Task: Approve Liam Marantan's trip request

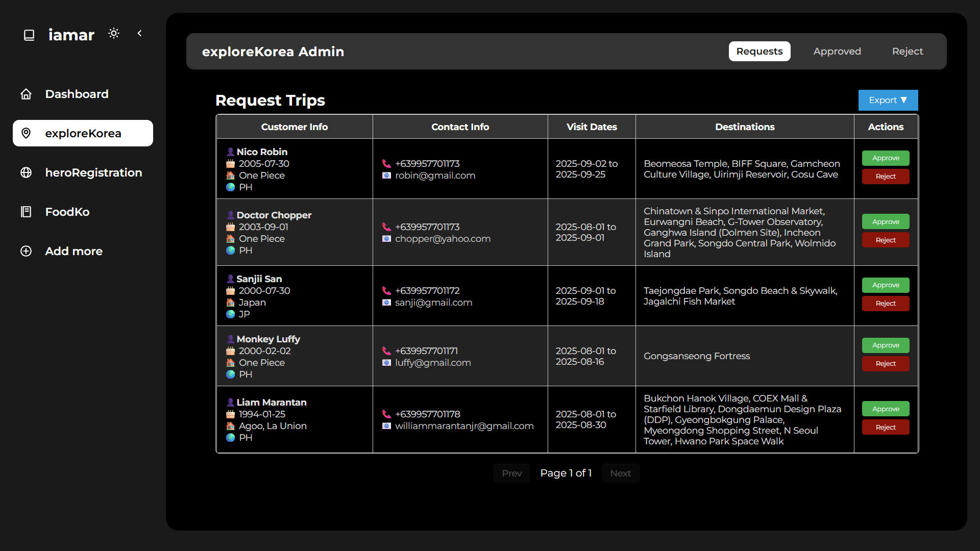Action: click(885, 409)
